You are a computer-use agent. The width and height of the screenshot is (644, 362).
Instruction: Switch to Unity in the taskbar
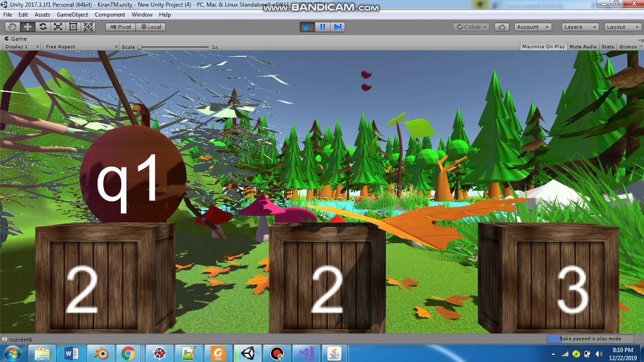coord(248,354)
